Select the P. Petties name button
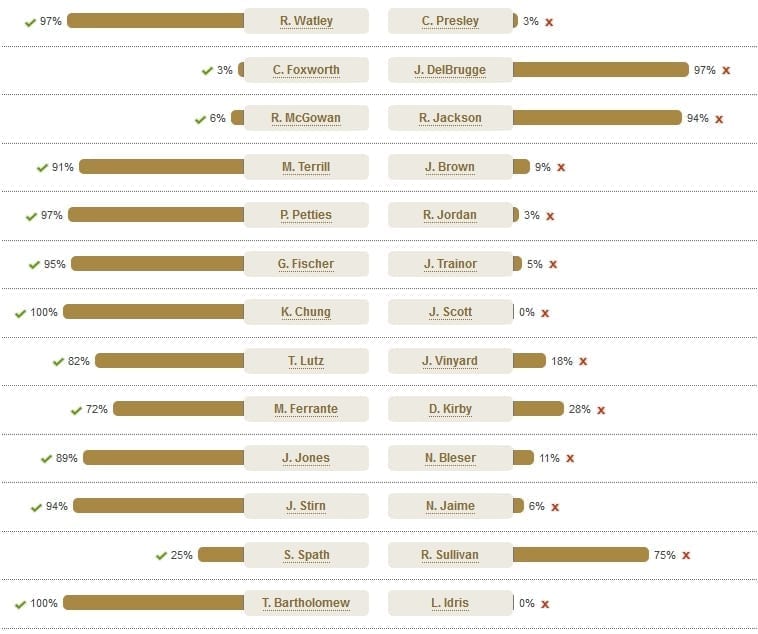 [x=306, y=215]
